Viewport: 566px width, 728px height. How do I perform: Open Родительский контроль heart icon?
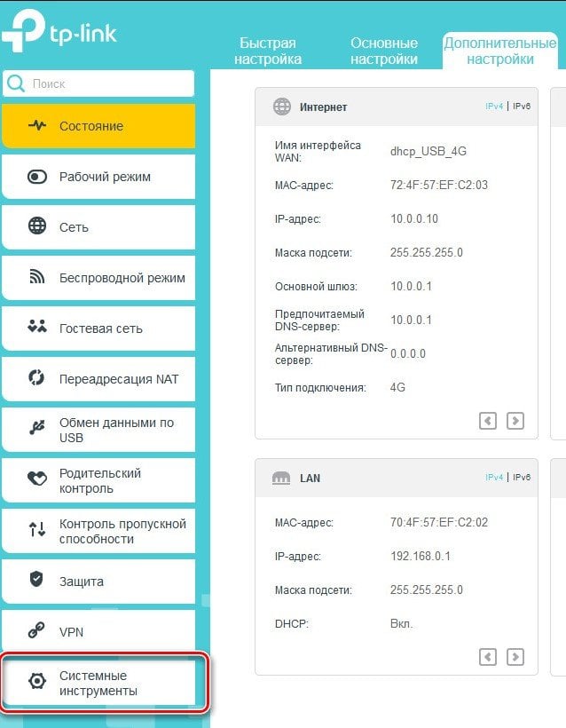(37, 478)
